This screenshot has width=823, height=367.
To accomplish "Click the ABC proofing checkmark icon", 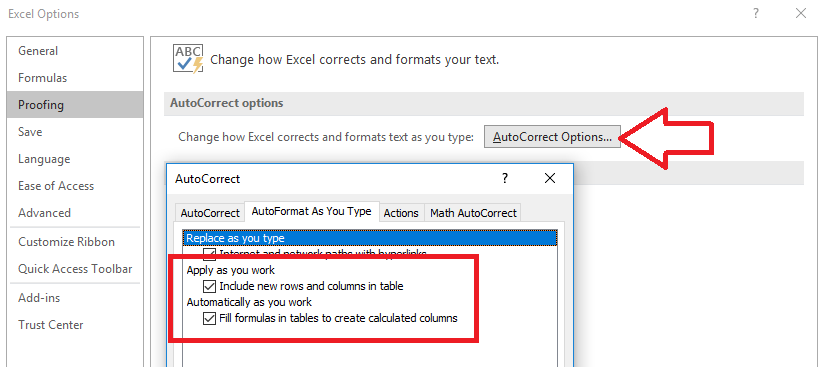I will [x=188, y=58].
